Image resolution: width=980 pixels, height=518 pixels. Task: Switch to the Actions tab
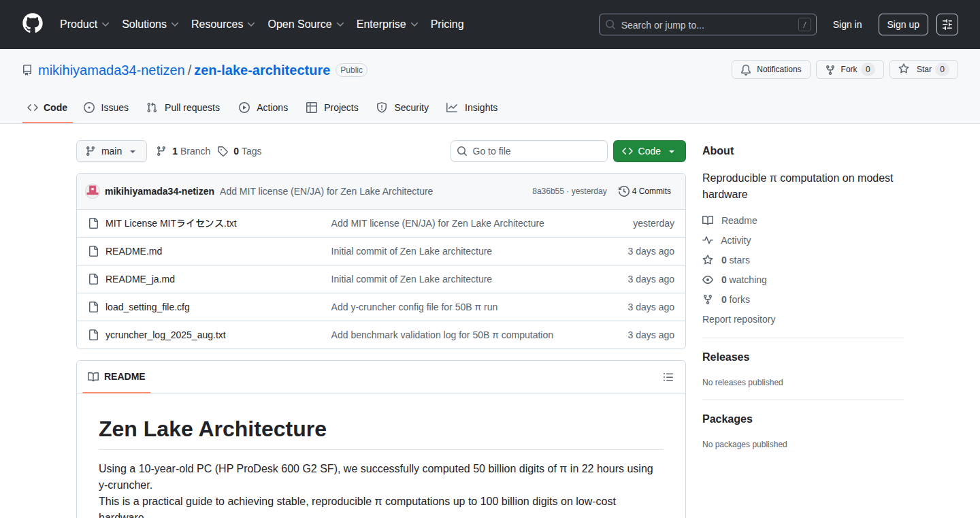coord(263,108)
